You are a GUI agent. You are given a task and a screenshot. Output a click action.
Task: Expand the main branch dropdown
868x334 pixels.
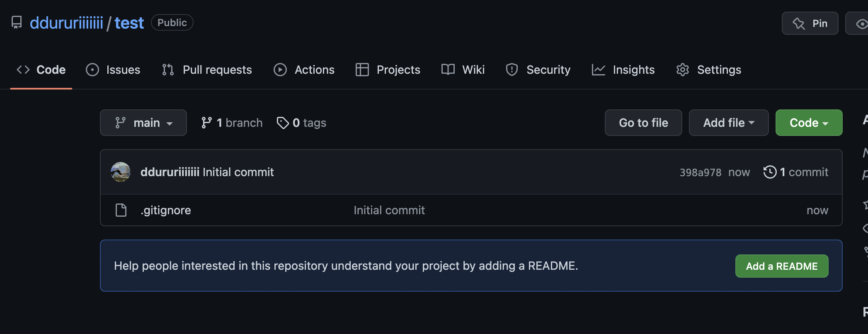tap(143, 123)
